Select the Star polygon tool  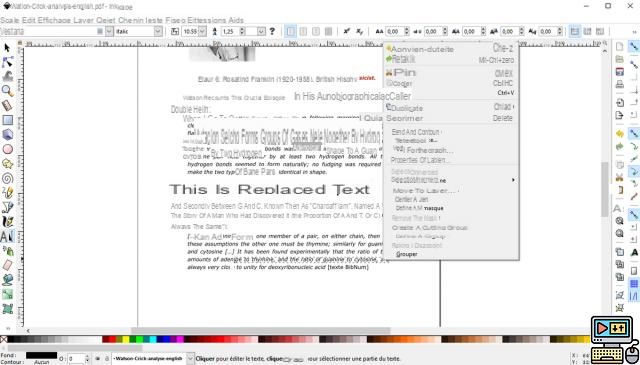7,164
